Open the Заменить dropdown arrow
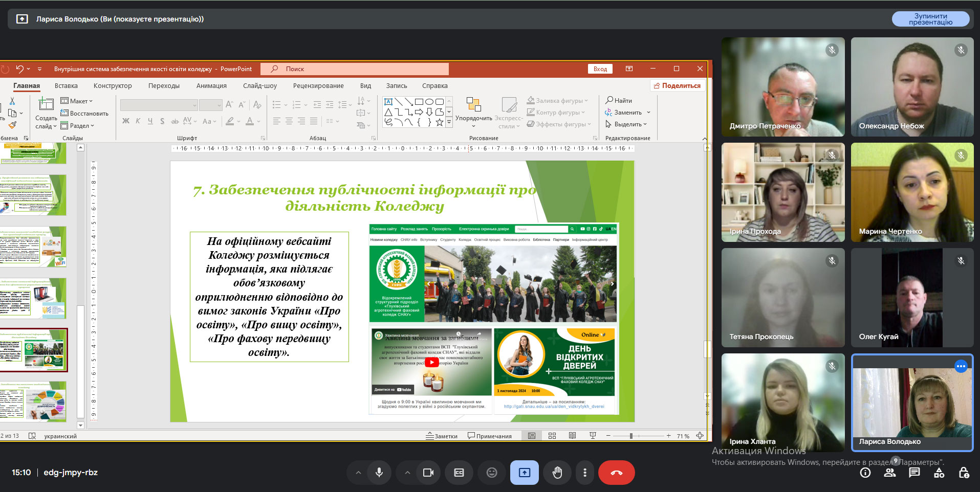The image size is (980, 492). [648, 113]
